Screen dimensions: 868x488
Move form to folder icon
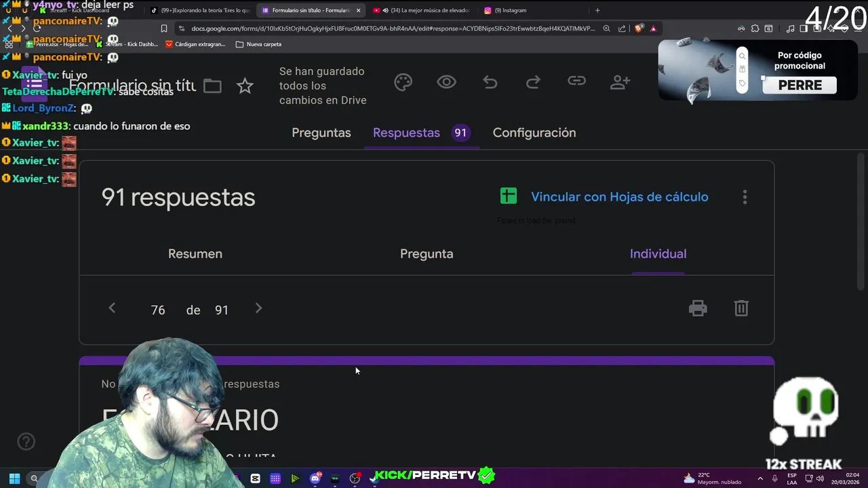pyautogui.click(x=212, y=86)
